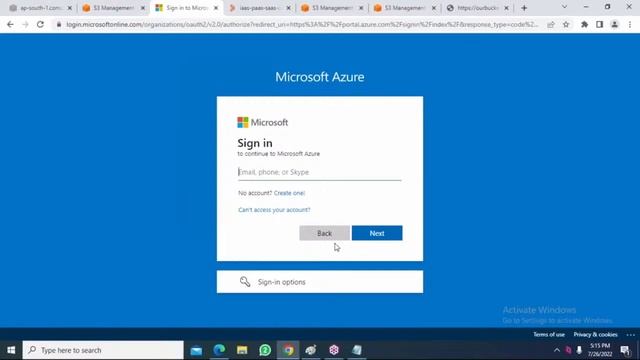Bookmark this page with the star icon
Viewport: 640px width, 360px height.
[566, 24]
